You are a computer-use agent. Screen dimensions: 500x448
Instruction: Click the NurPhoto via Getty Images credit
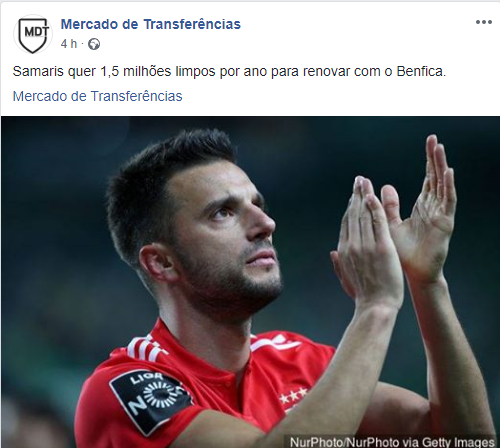coord(392,442)
